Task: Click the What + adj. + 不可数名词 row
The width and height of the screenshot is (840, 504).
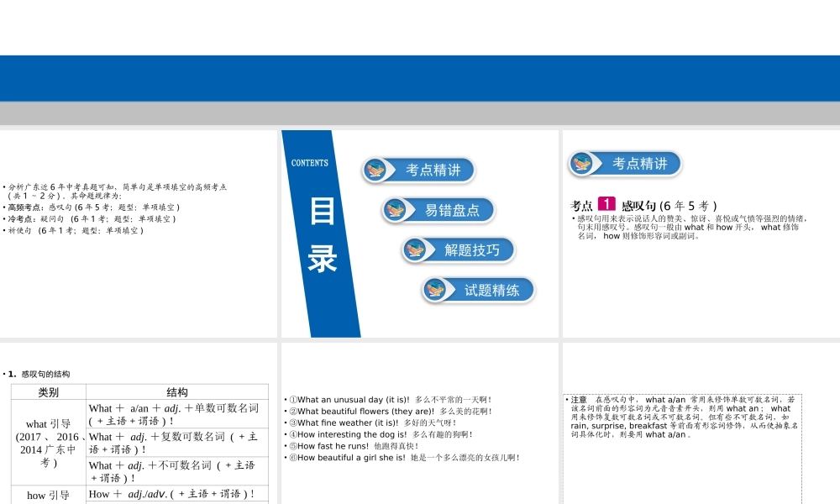Action: click(x=177, y=471)
